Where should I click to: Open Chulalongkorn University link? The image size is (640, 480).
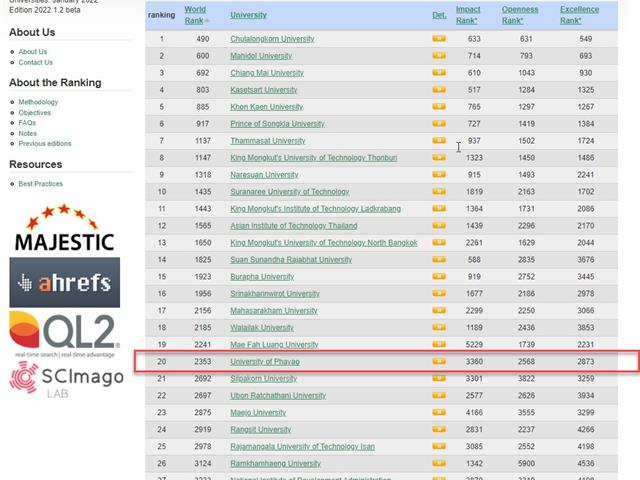(272, 39)
